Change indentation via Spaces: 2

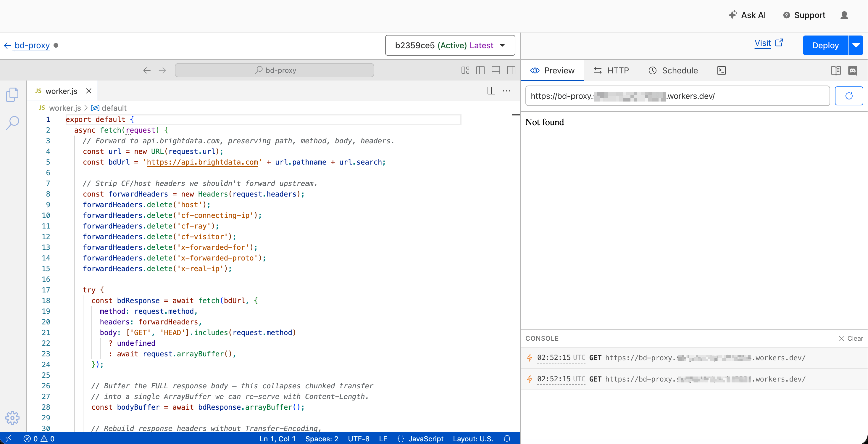click(x=322, y=439)
